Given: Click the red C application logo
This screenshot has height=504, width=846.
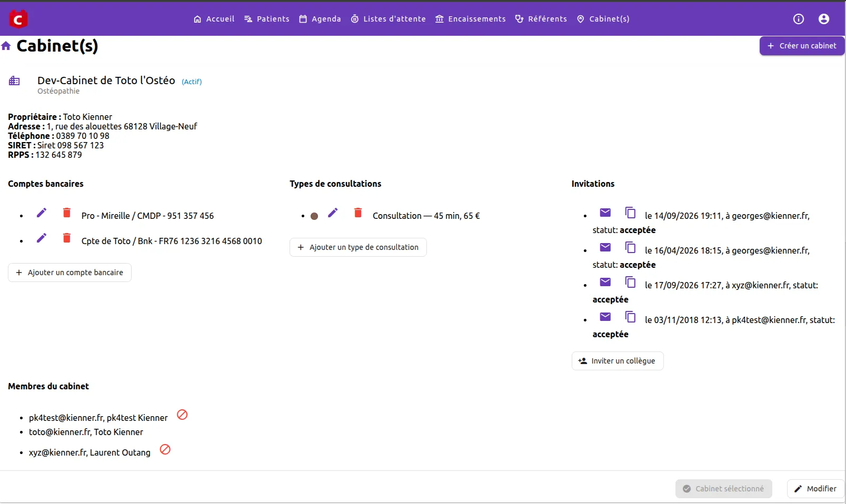Looking at the screenshot, I should tap(18, 19).
